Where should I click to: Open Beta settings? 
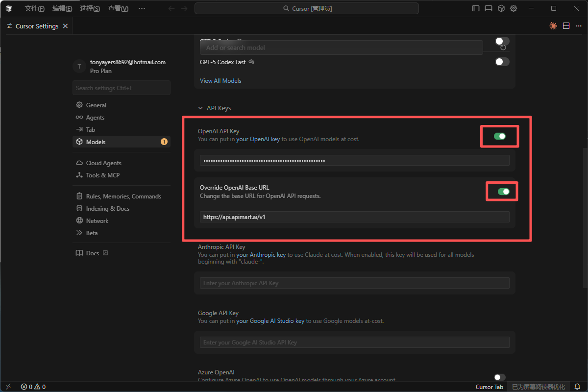click(x=122, y=233)
